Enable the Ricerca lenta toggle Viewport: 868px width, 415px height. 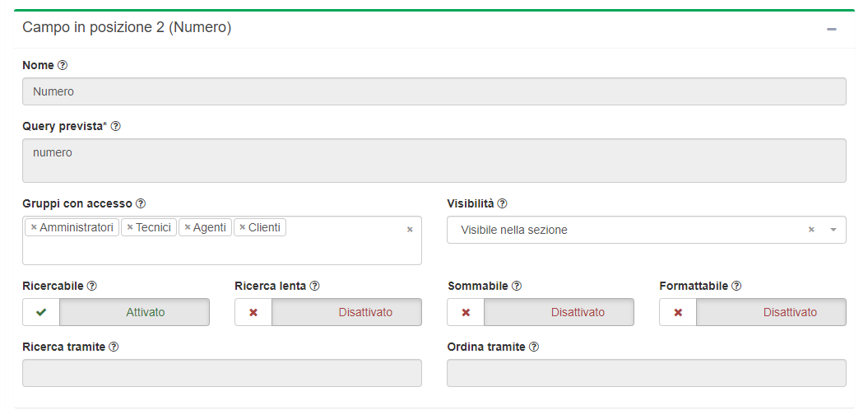328,312
